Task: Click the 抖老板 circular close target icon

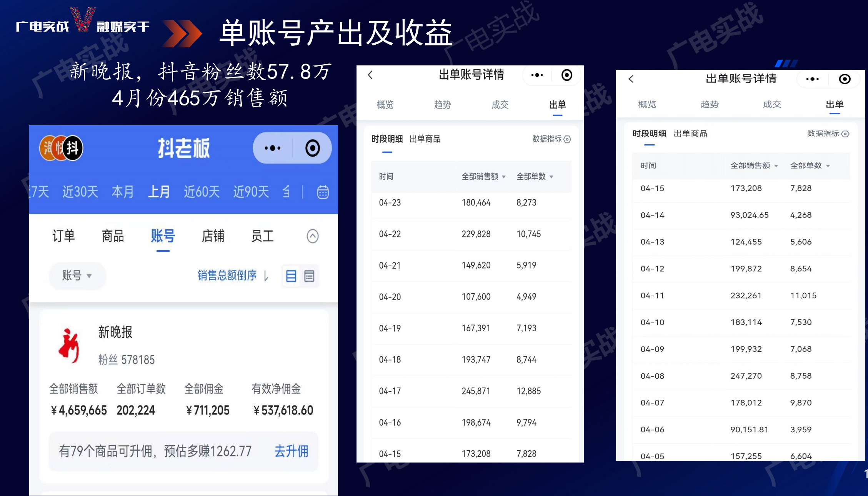Action: (312, 148)
